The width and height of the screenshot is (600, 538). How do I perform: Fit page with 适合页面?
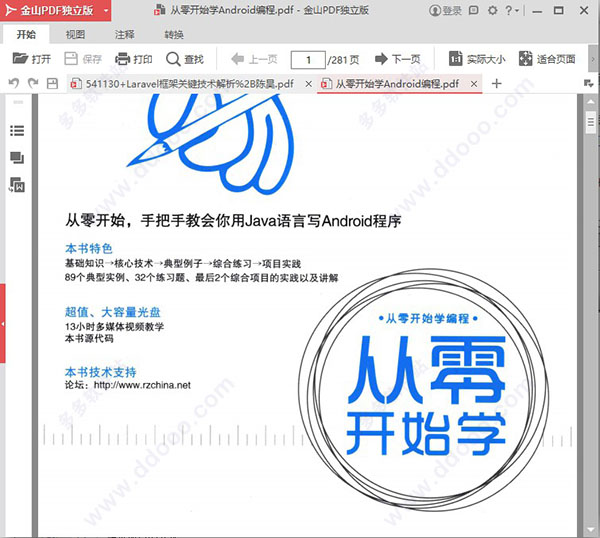point(547,59)
